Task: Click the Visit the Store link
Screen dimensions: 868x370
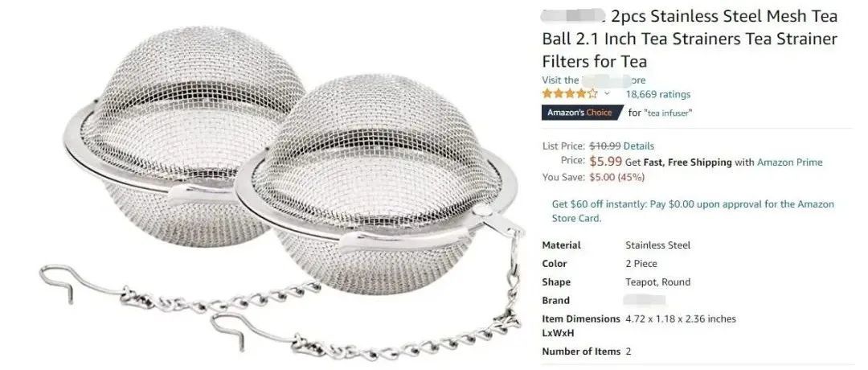Action: (593, 80)
